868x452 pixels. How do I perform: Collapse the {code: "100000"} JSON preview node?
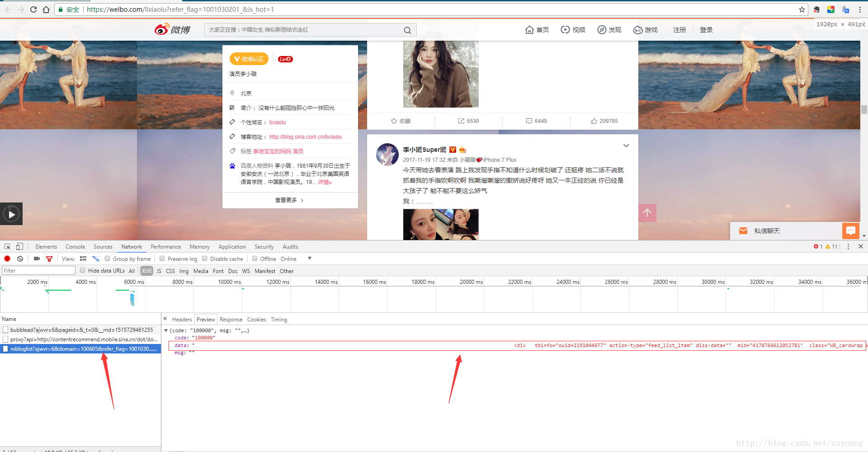(166, 331)
